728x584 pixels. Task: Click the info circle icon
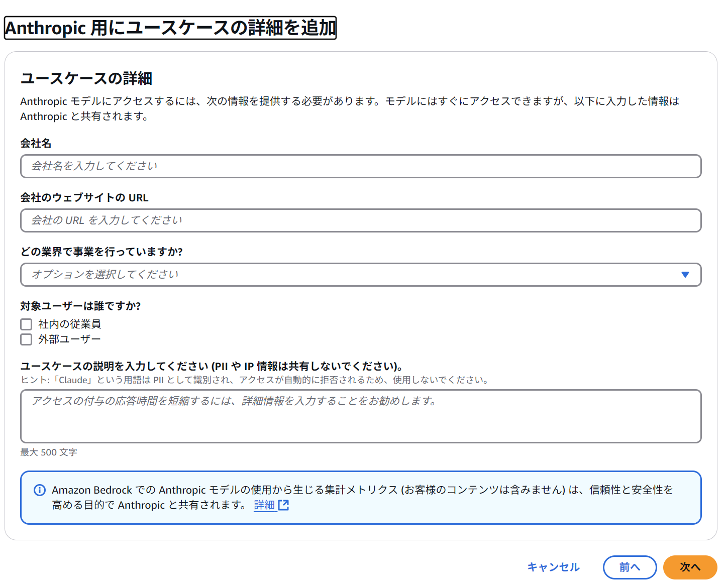39,490
